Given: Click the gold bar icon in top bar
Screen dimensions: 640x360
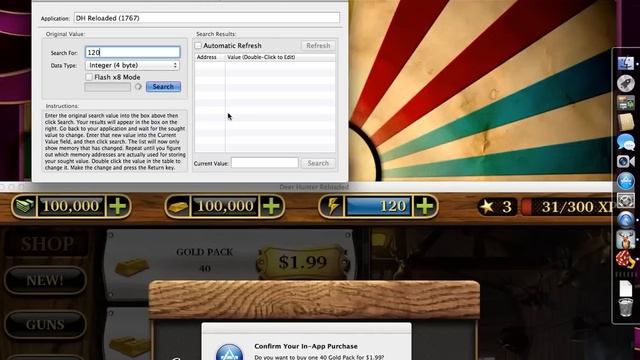Looking at the screenshot, I should click(x=178, y=207).
